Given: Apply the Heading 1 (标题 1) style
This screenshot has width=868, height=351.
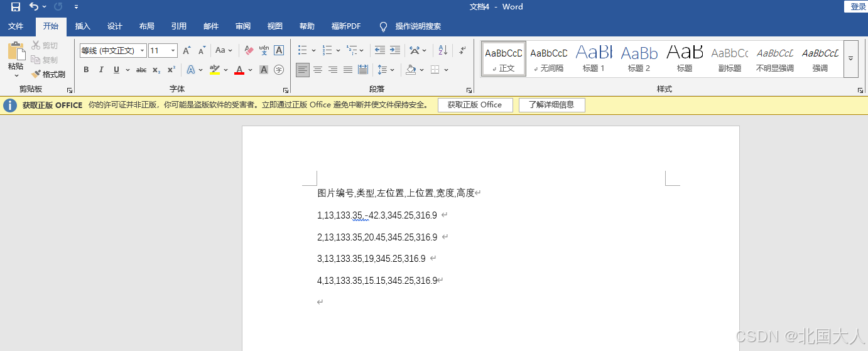Looking at the screenshot, I should click(x=594, y=59).
